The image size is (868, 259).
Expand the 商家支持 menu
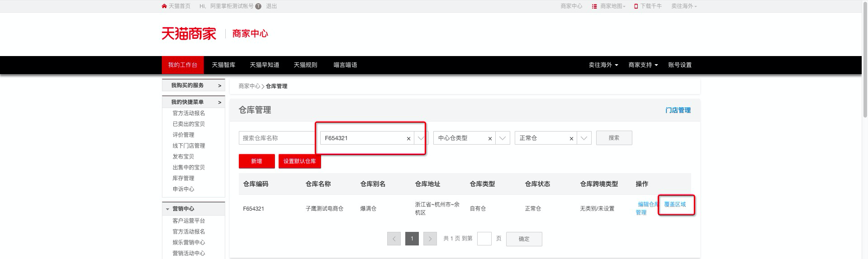tap(643, 65)
